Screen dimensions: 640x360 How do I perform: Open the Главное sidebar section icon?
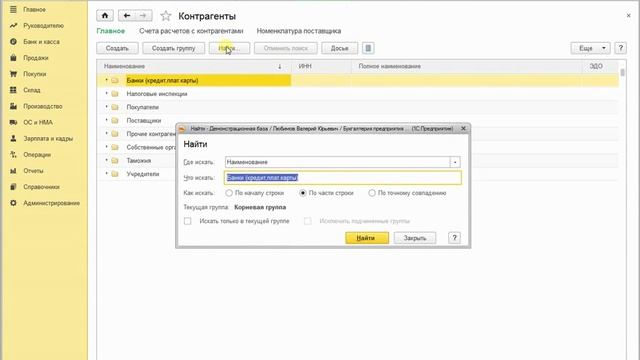[x=13, y=9]
